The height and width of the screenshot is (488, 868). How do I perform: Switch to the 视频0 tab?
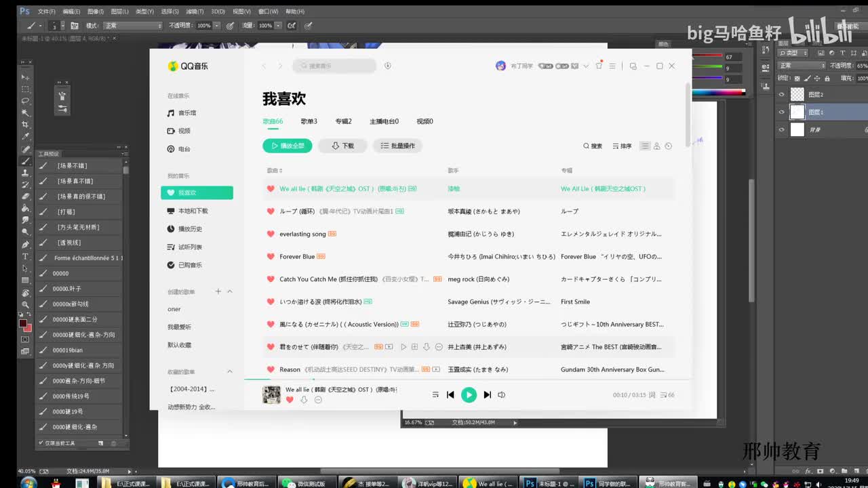pyautogui.click(x=425, y=121)
